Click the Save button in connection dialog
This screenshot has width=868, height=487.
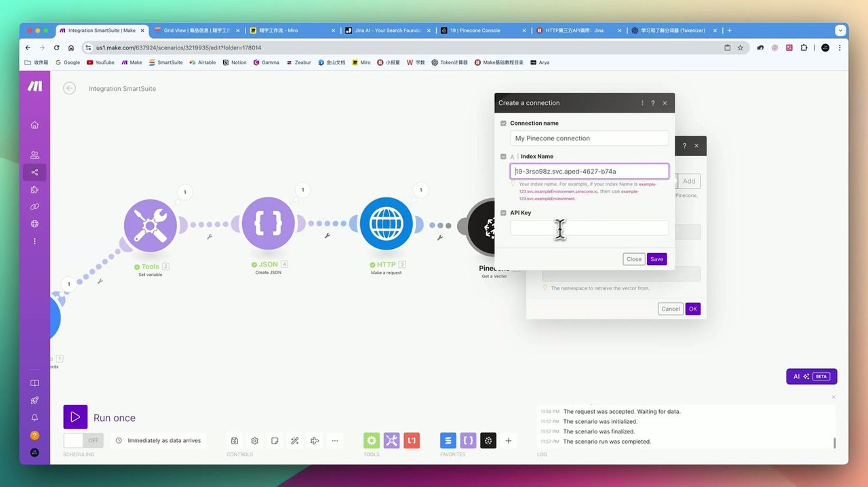pyautogui.click(x=656, y=259)
